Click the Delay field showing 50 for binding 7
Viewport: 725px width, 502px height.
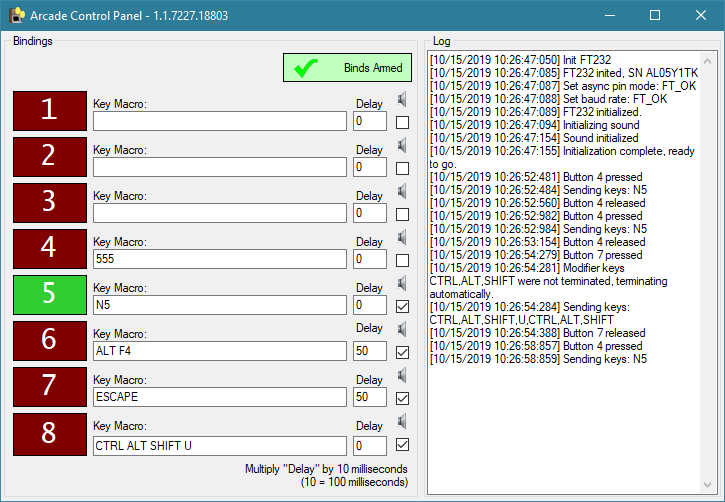point(370,397)
